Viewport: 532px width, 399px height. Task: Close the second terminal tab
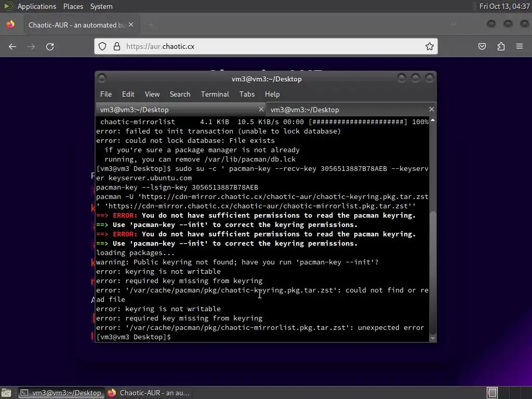click(x=432, y=109)
